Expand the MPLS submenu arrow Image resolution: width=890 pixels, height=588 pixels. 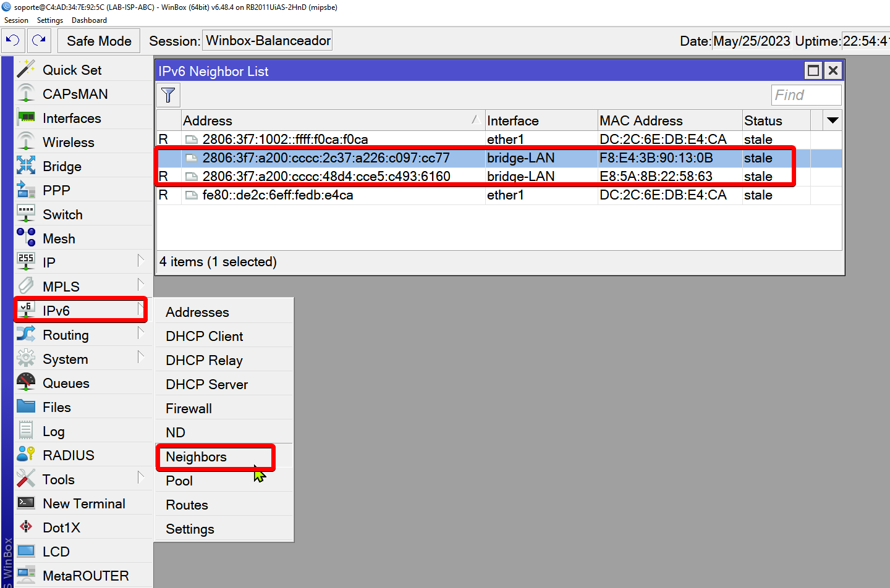click(x=141, y=286)
